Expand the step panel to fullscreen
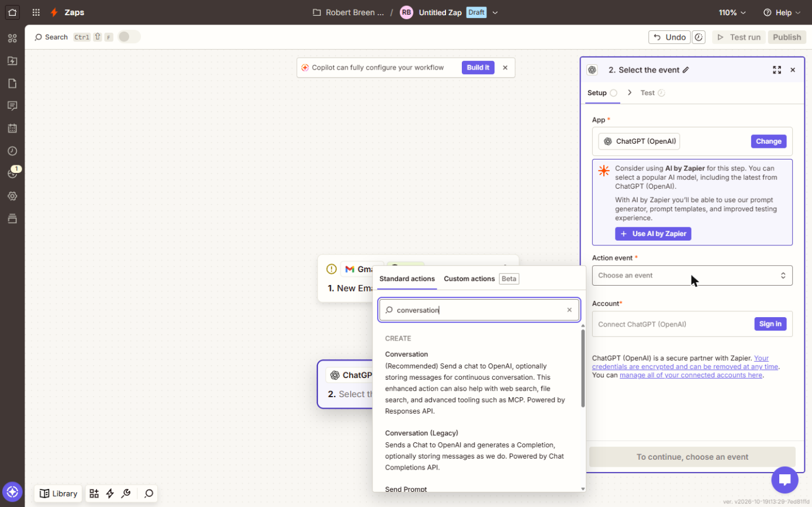Image resolution: width=812 pixels, height=507 pixels. coord(777,70)
